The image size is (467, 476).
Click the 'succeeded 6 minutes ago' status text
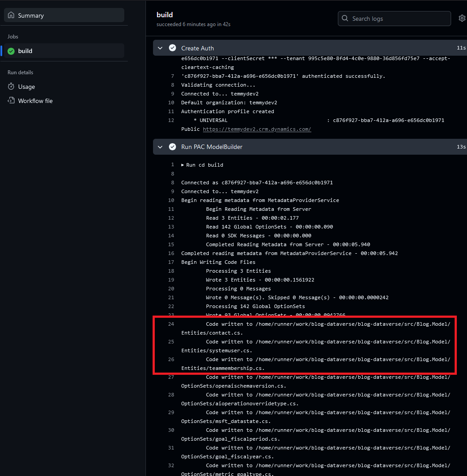193,24
